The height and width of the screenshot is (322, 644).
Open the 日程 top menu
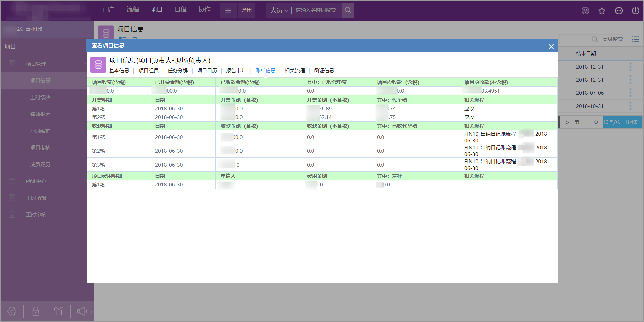(x=181, y=9)
